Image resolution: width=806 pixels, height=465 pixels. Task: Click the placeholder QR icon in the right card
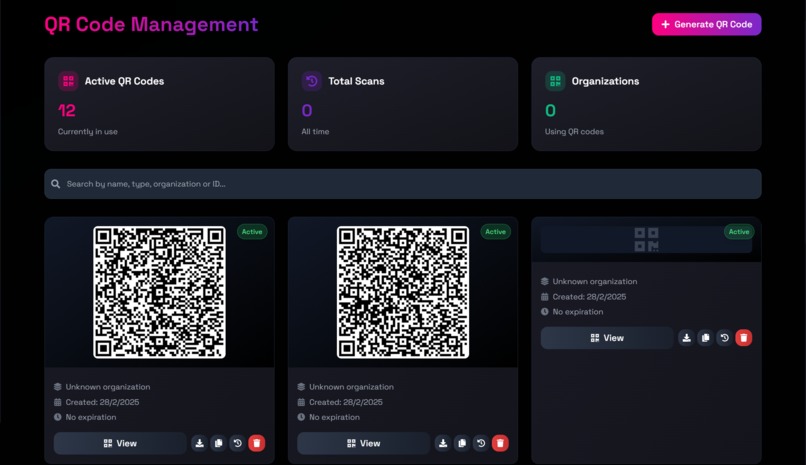pyautogui.click(x=646, y=239)
